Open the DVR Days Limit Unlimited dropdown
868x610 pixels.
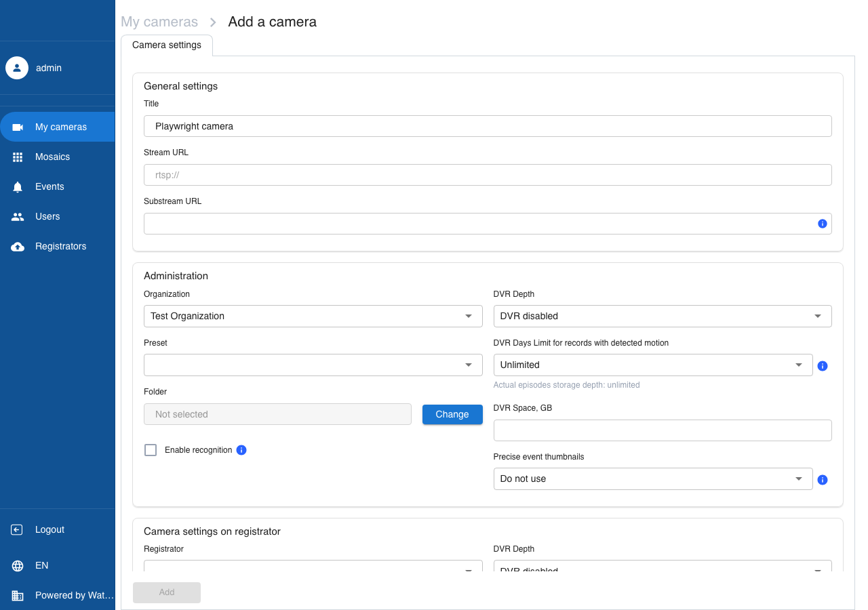[653, 365]
